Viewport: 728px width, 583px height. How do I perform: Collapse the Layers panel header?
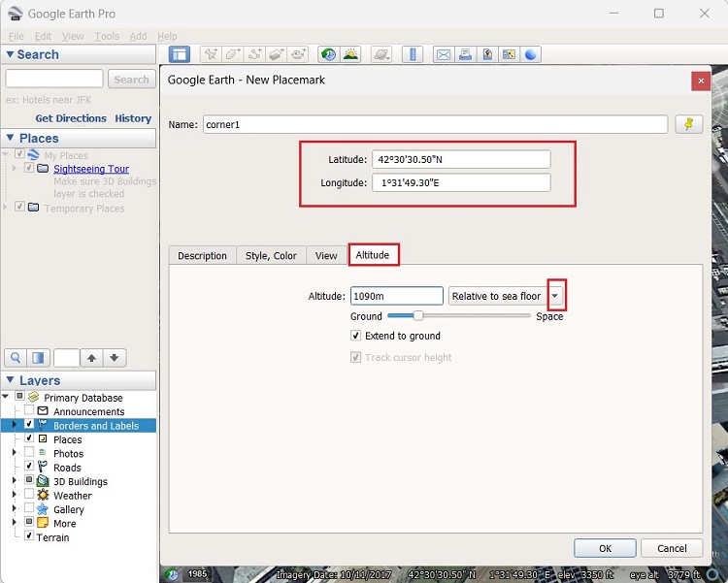pos(11,380)
